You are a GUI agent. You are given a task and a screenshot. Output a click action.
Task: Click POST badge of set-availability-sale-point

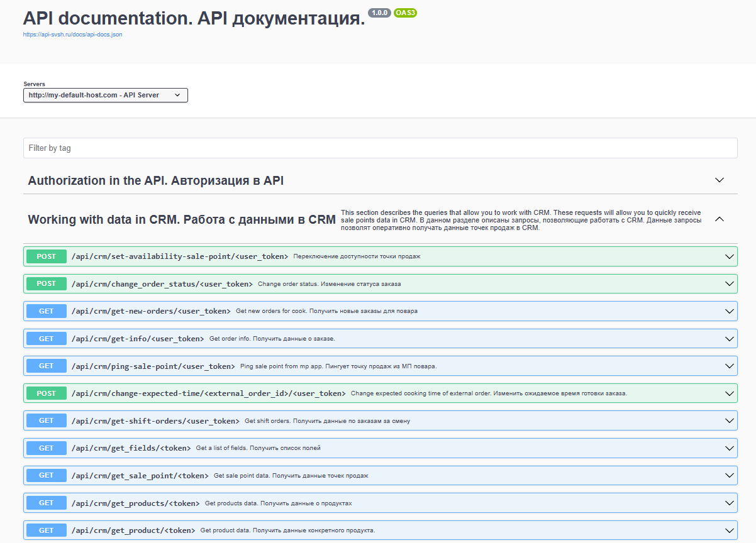47,256
